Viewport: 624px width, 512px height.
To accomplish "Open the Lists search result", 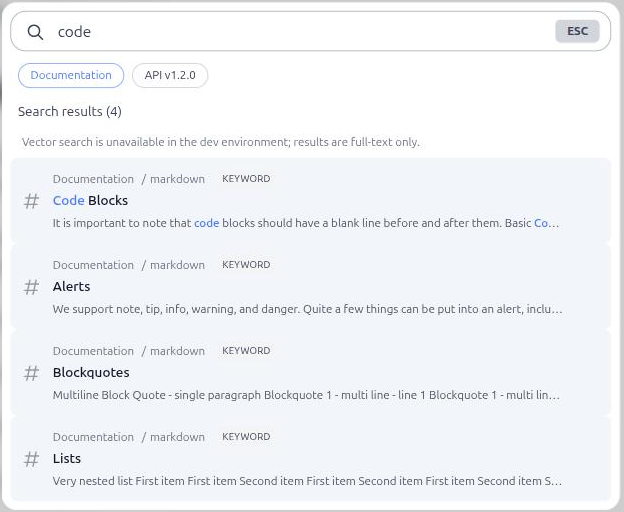I will [x=310, y=458].
